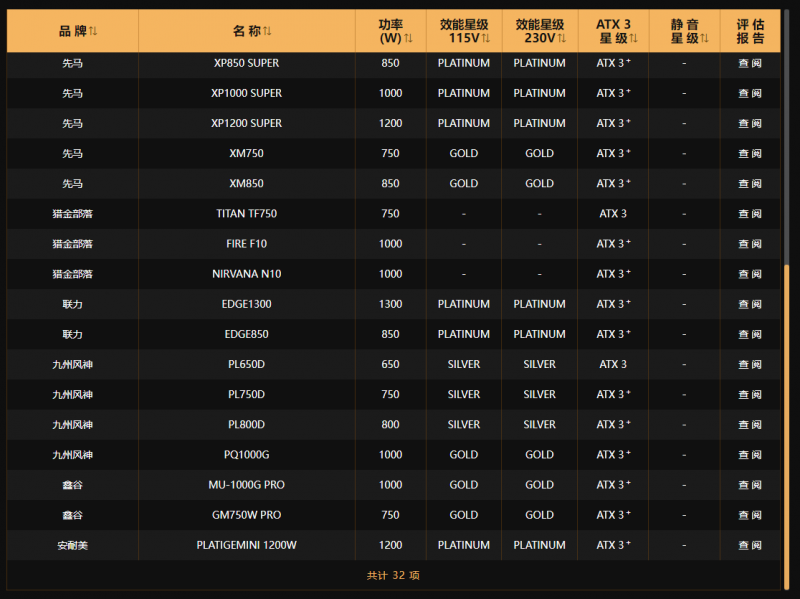Click the 共计 32 项 total count text

[x=393, y=576]
